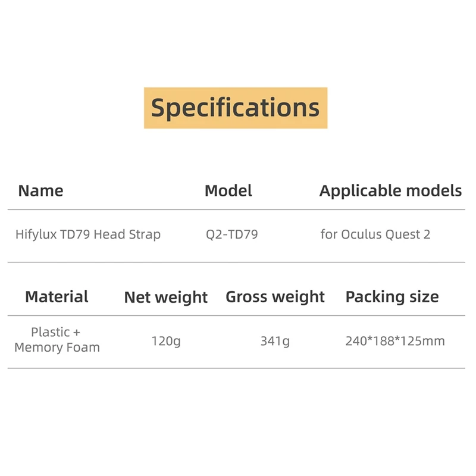Click the Model column header
Screen dimensions: 476x476
click(228, 191)
